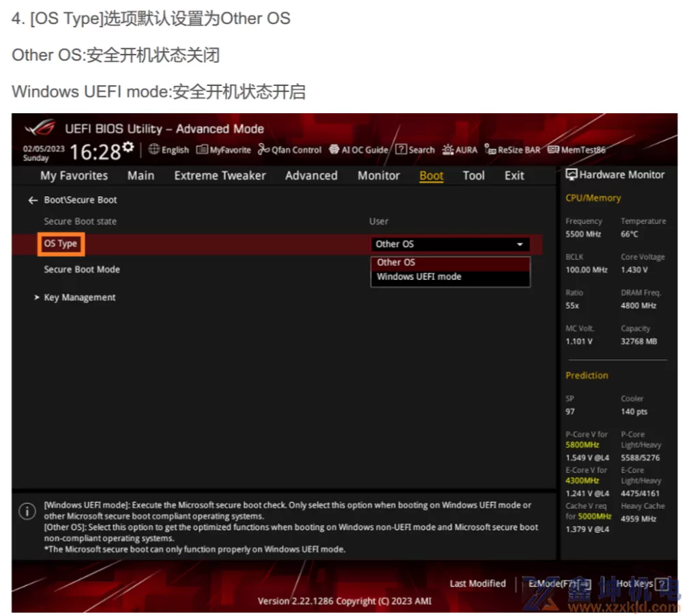The height and width of the screenshot is (616, 682).
Task: Switch to the Advanced tab
Action: coord(311,176)
